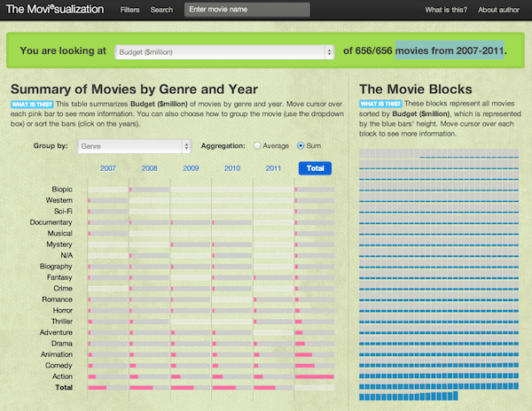The height and width of the screenshot is (411, 532).
Task: Click the Action row's 2010 bar
Action: pyautogui.click(x=217, y=376)
